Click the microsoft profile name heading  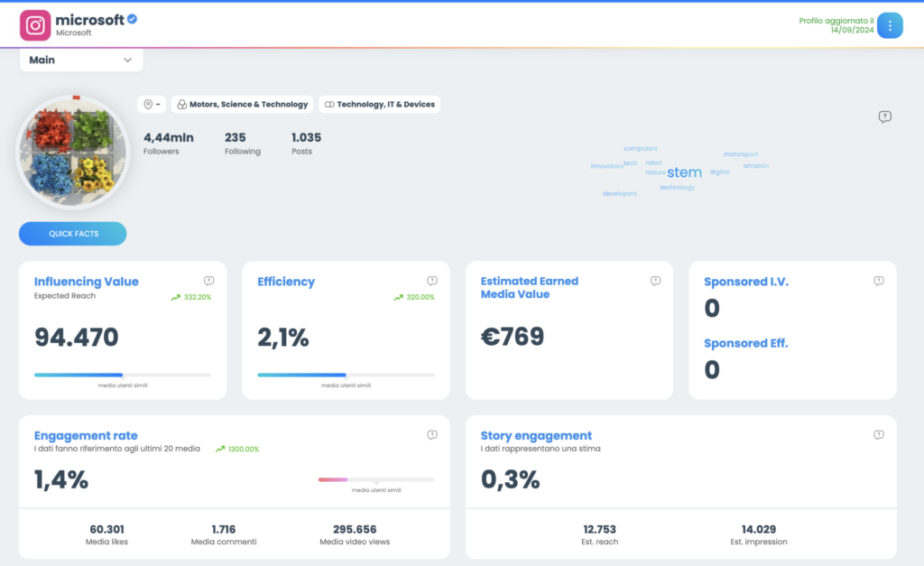pos(89,20)
